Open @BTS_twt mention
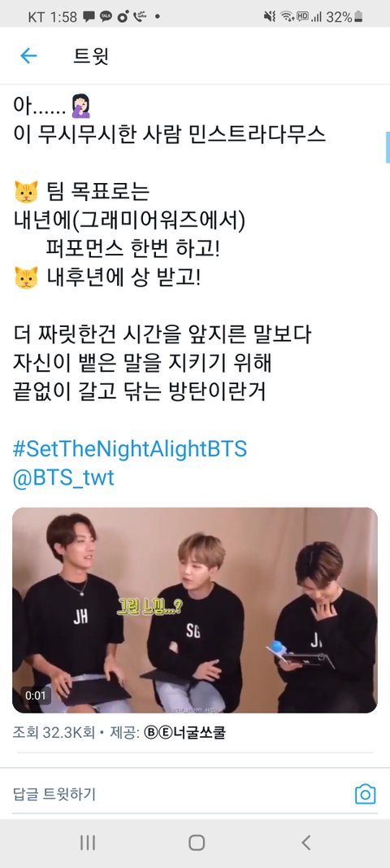Screen dimensions: 390x868 (63, 478)
